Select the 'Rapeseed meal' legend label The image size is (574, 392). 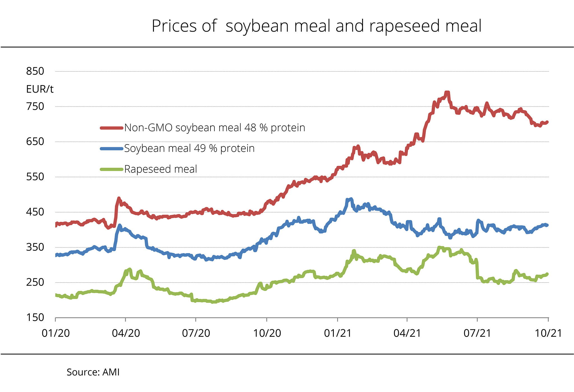[x=161, y=169]
